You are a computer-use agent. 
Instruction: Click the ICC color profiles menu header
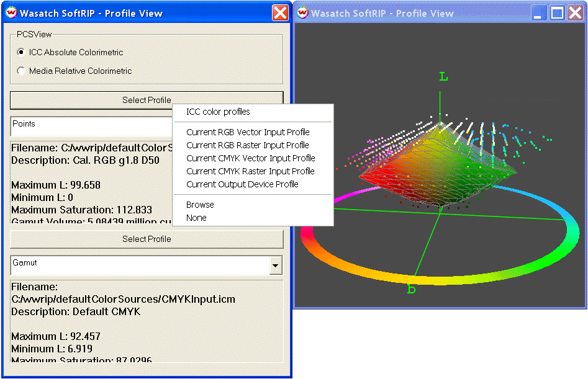pyautogui.click(x=218, y=112)
